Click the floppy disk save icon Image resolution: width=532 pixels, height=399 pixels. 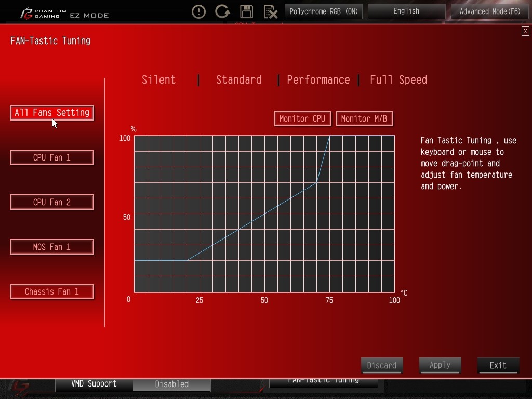[246, 11]
